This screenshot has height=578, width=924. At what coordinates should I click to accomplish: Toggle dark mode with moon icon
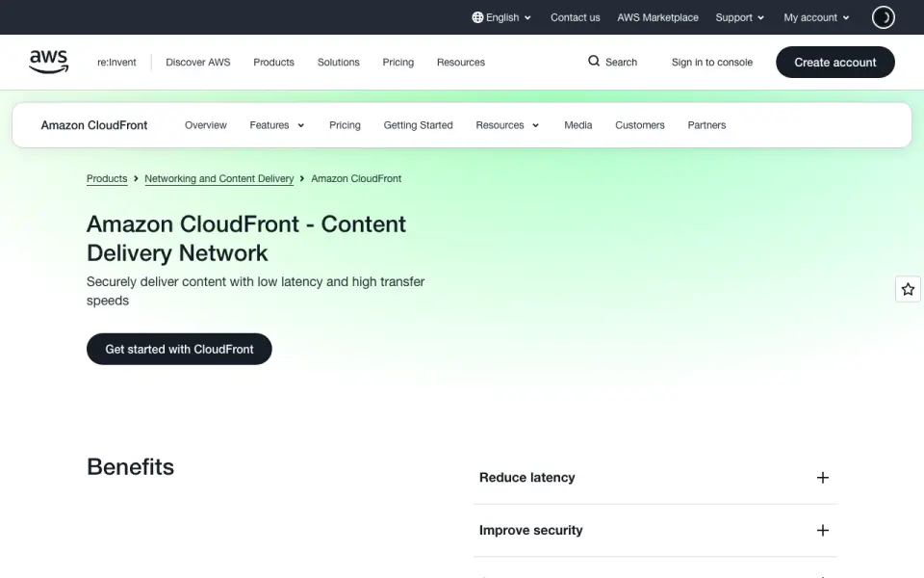coord(883,17)
